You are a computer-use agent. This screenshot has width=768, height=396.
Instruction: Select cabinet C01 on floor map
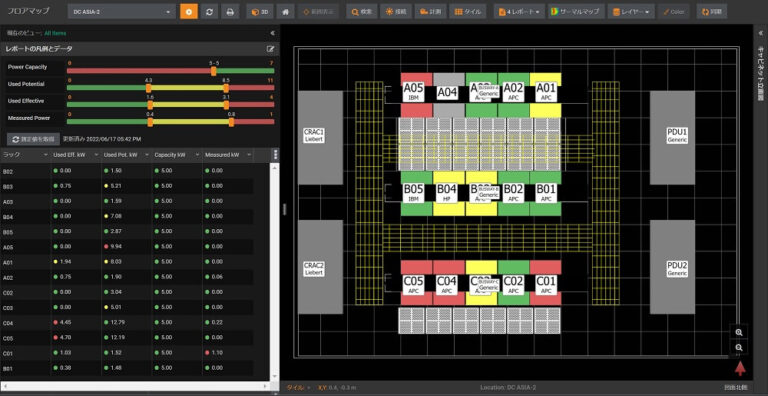tap(545, 285)
